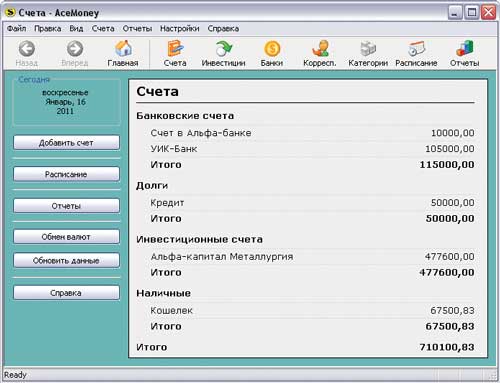Open the Отчеты menu in menu bar
Viewport: 500px width, 383px height.
137,29
